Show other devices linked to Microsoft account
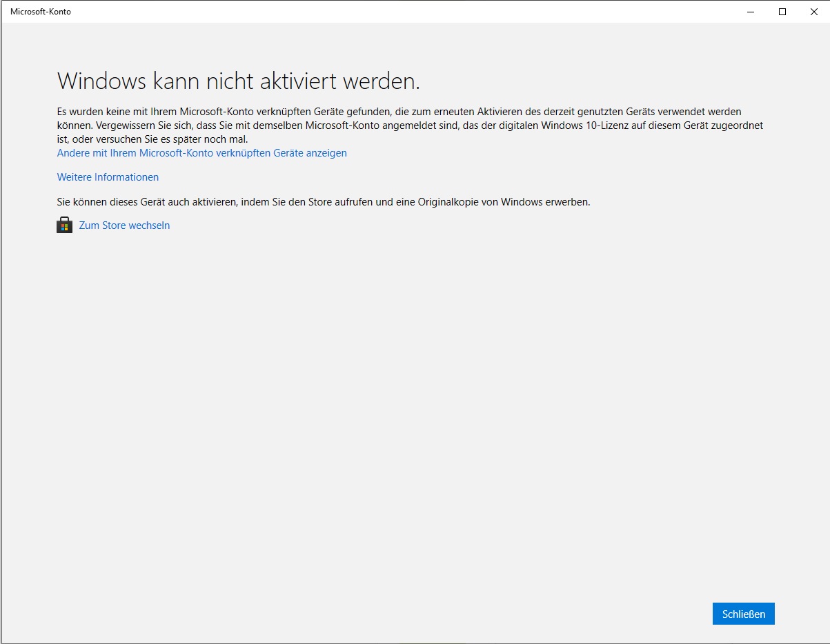 (x=201, y=153)
